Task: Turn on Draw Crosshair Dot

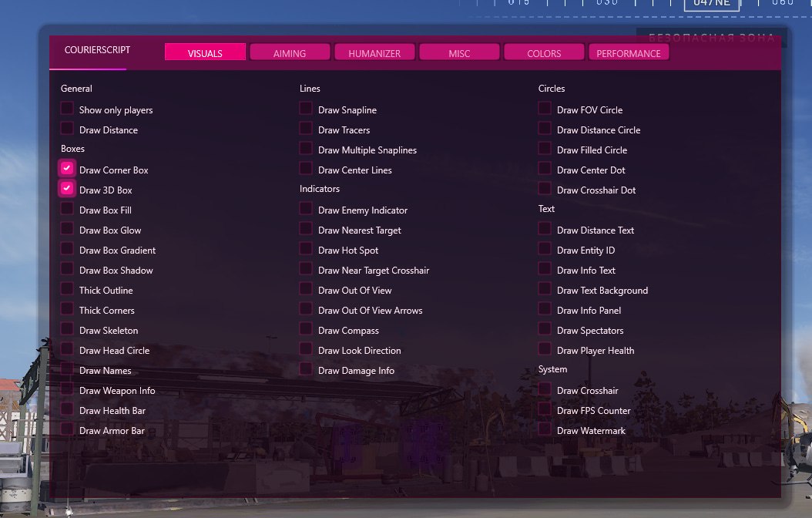Action: point(544,189)
